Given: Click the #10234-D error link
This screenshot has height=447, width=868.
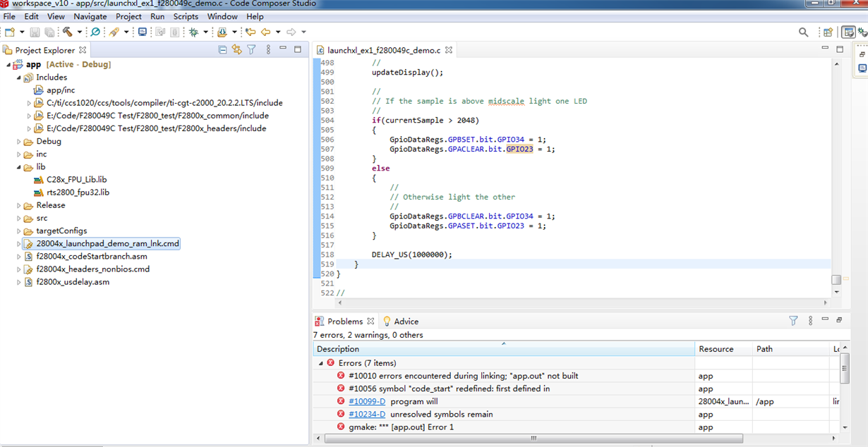Looking at the screenshot, I should pyautogui.click(x=366, y=415).
